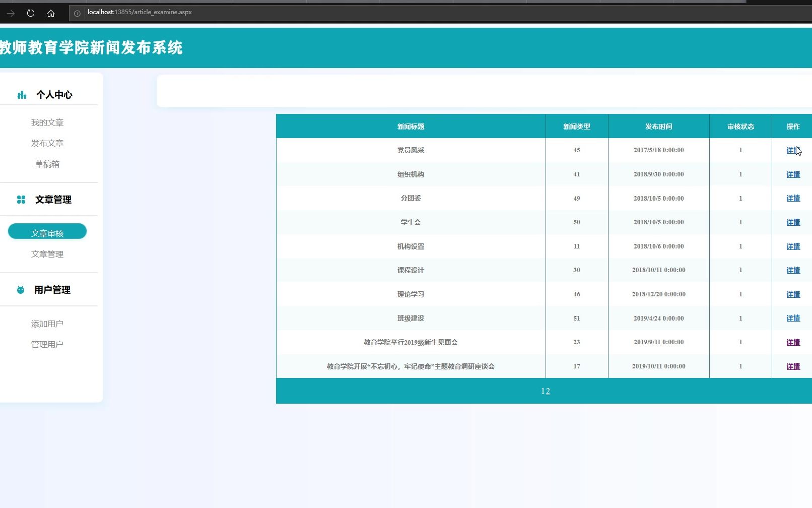Screen dimensions: 812x508
Task: Click news type value 45
Action: [x=577, y=150]
